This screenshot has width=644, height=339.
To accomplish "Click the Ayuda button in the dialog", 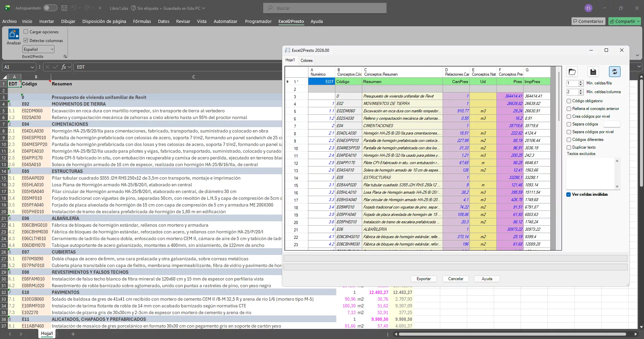I will [x=487, y=279].
